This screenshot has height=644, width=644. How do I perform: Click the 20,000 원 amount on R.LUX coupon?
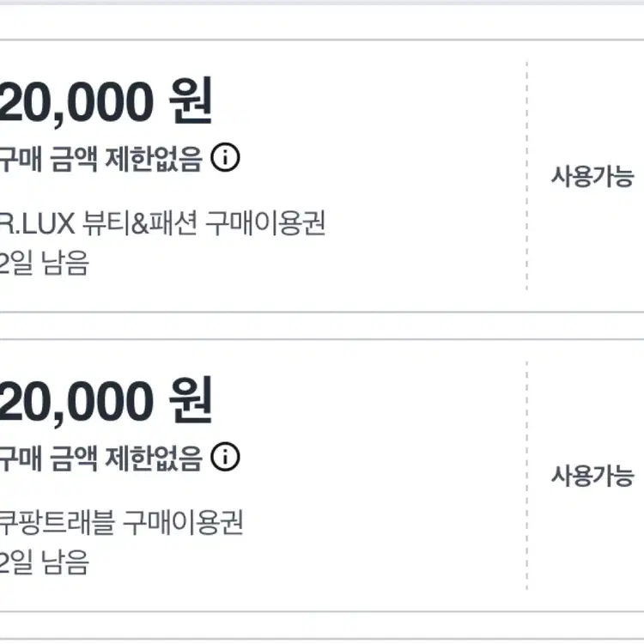(x=106, y=103)
